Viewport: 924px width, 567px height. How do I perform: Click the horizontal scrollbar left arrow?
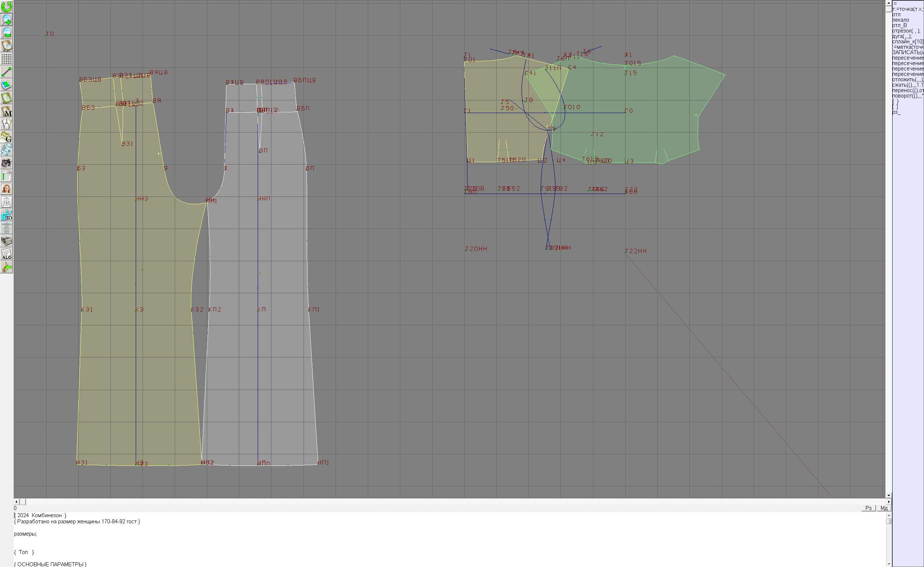16,502
